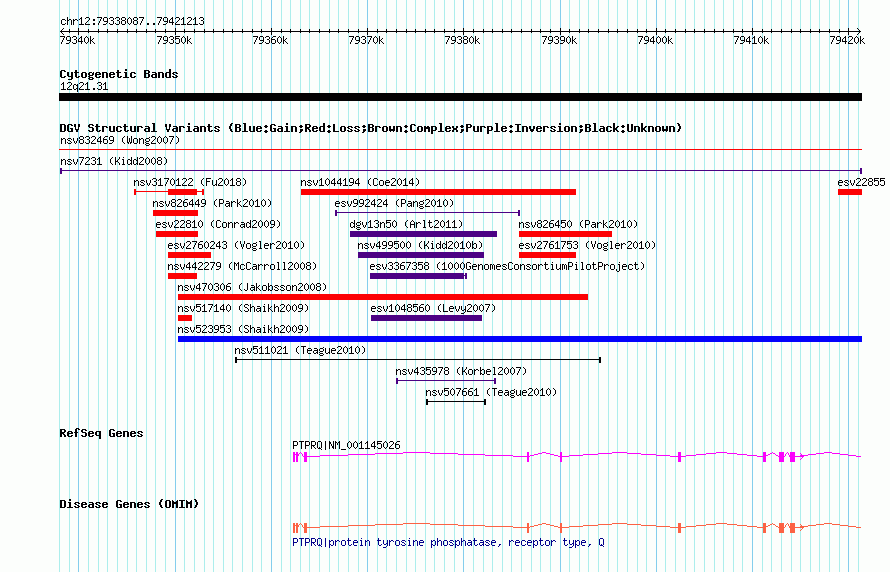
Task: Open nsv826450 (Park2010) variant label
Action: tap(578, 224)
